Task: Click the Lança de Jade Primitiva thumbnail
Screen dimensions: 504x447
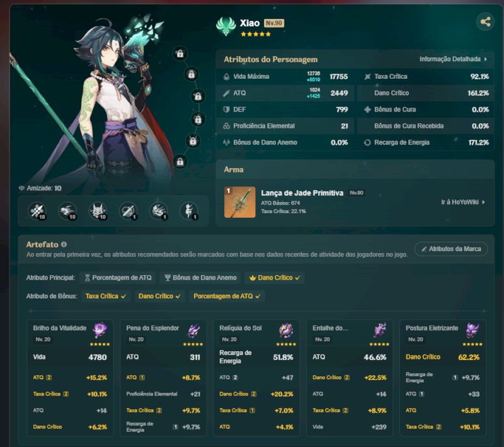Action: pos(240,202)
